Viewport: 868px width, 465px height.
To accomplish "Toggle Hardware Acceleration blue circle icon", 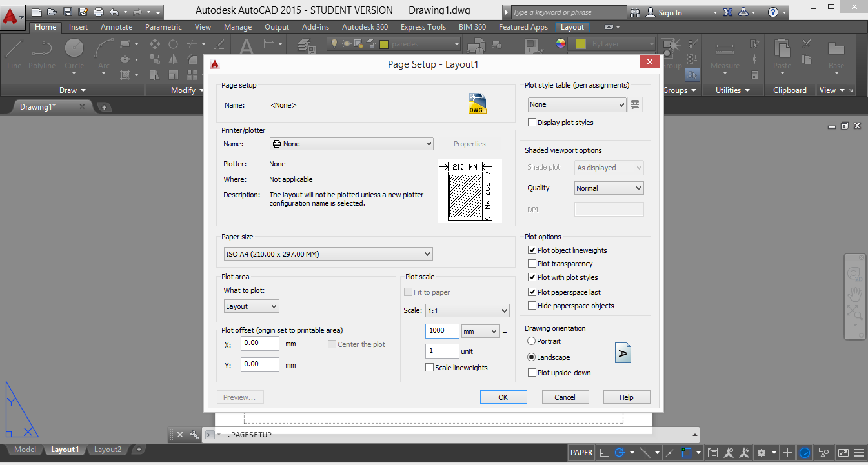I will click(x=804, y=453).
